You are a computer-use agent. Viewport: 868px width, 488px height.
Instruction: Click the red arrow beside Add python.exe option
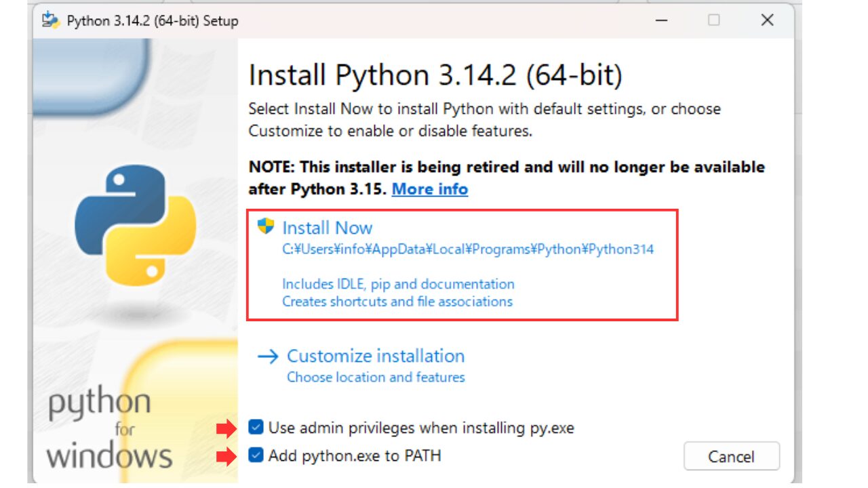(x=224, y=456)
